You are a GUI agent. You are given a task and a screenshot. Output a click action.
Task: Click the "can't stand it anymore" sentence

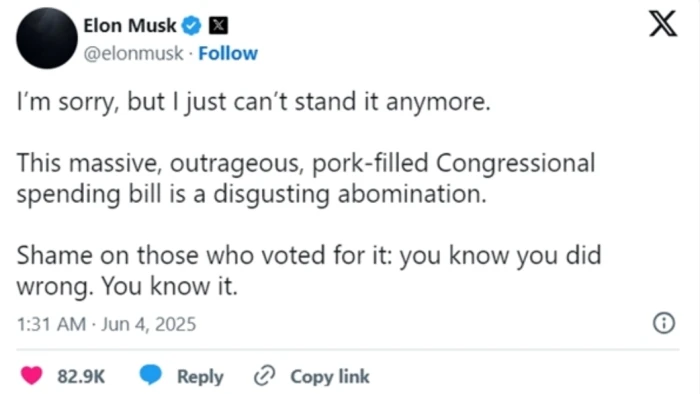tap(254, 102)
